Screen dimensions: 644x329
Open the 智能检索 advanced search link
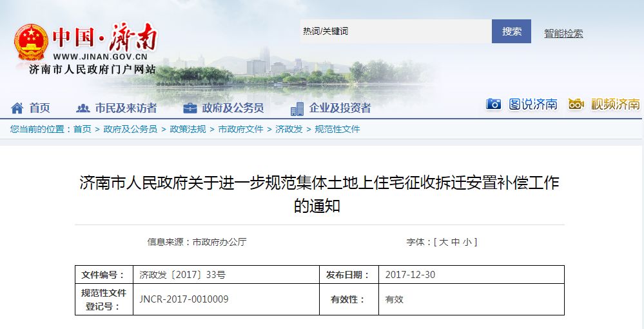563,34
